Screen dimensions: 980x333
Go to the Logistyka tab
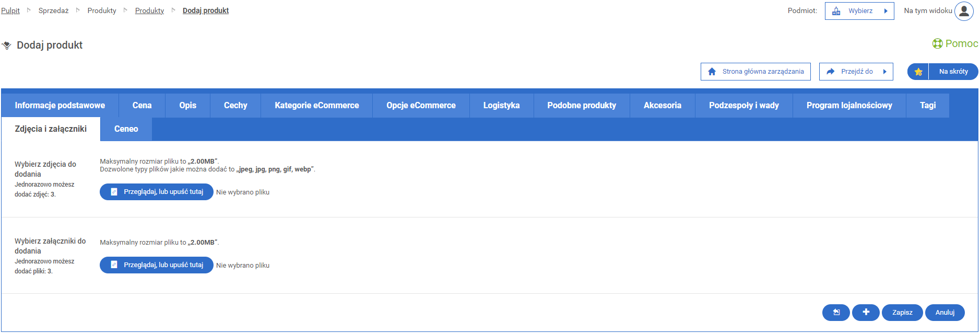point(501,106)
